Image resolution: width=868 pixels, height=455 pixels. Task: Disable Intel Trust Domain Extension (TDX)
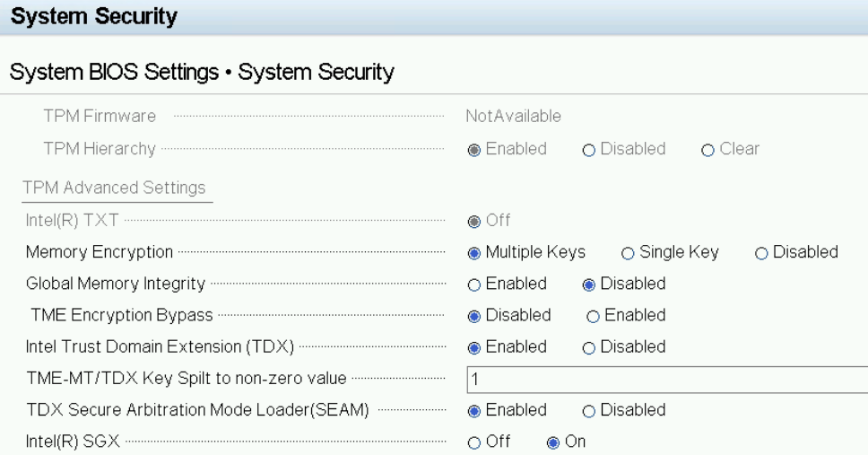click(589, 347)
